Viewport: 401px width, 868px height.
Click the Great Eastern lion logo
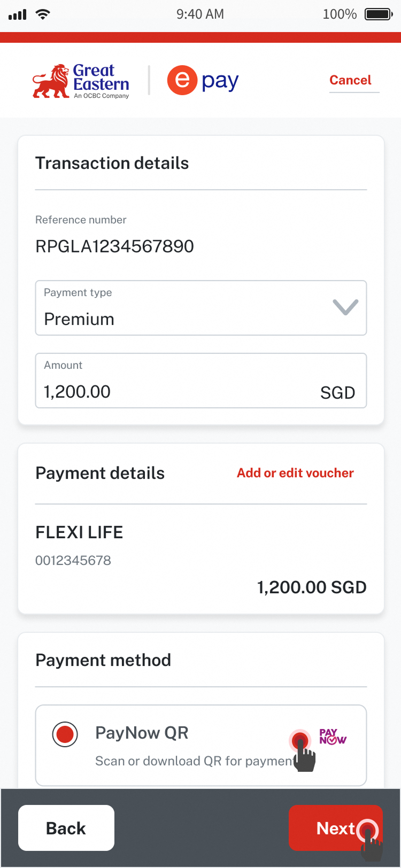point(51,81)
